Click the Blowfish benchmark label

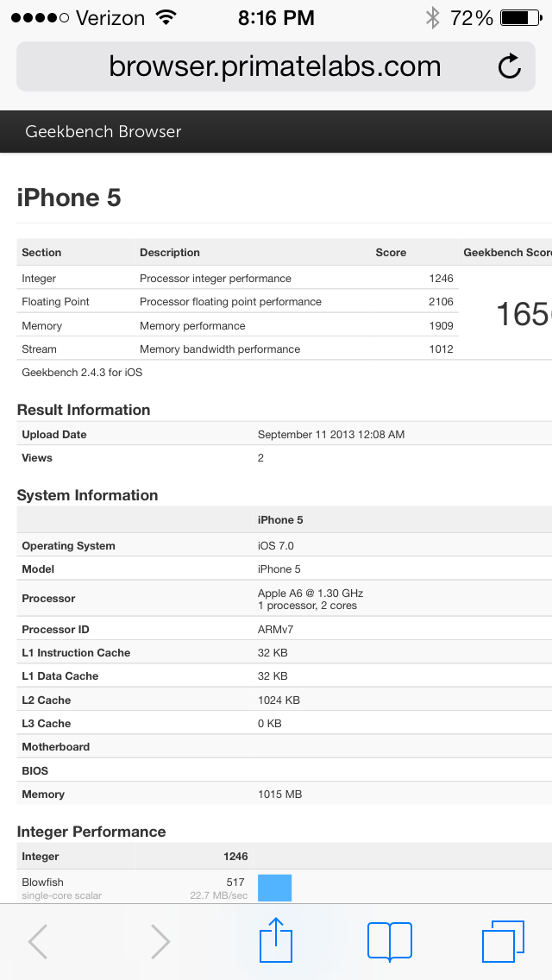click(42, 883)
